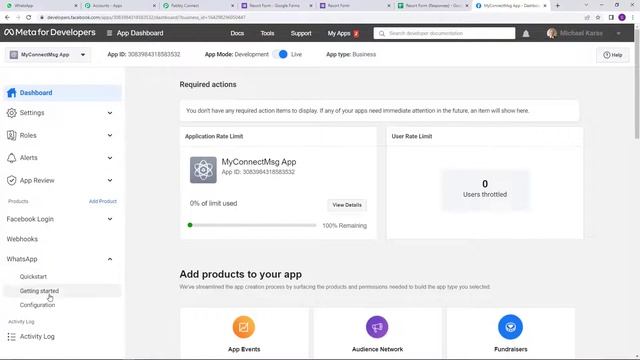Click the browser side panel icon
The image size is (640, 360).
(611, 18)
